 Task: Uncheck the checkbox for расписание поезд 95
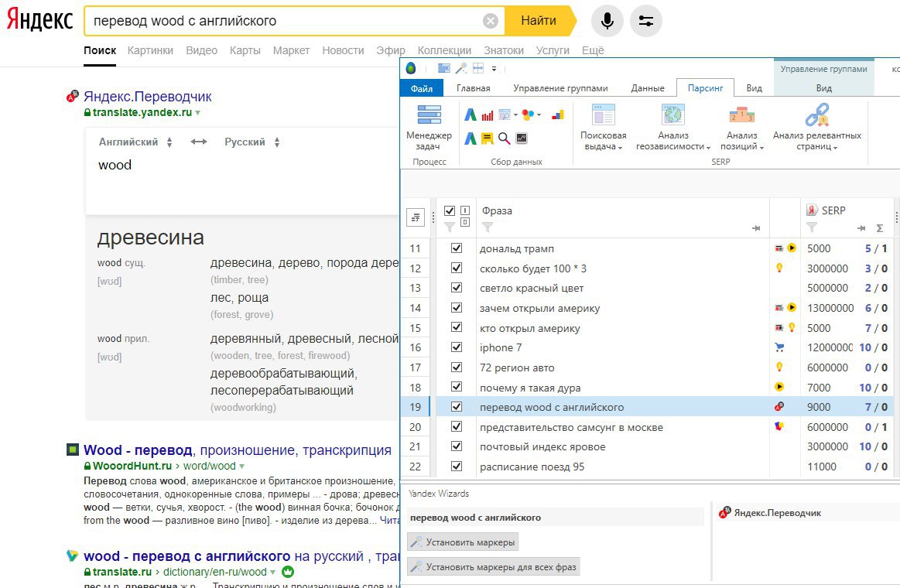(x=457, y=467)
